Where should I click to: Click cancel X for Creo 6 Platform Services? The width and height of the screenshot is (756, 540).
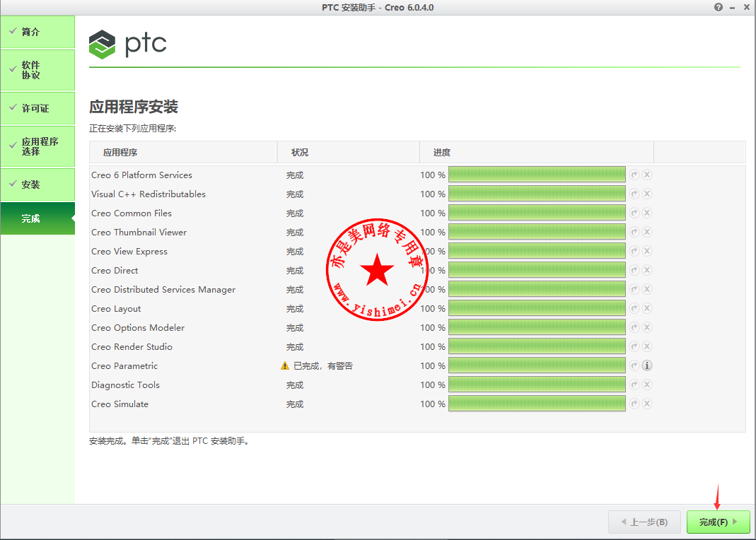point(647,175)
